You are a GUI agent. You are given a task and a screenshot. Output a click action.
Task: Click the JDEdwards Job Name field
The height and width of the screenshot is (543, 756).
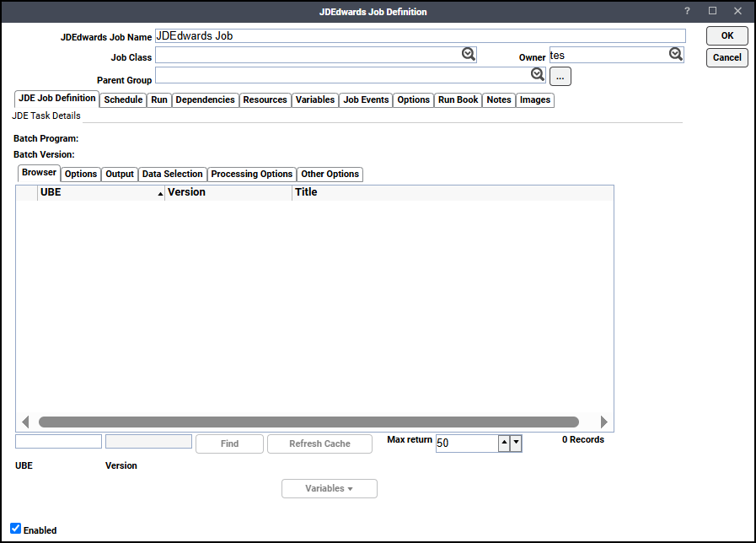pos(420,35)
